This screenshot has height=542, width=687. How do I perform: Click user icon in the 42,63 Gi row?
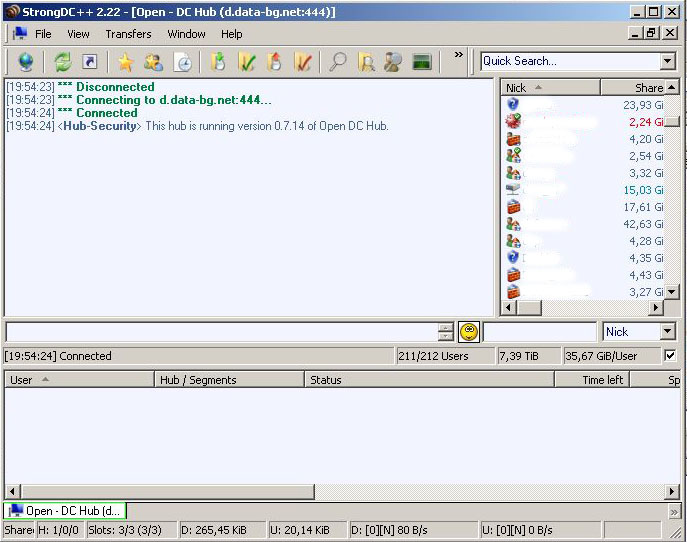[x=513, y=224]
